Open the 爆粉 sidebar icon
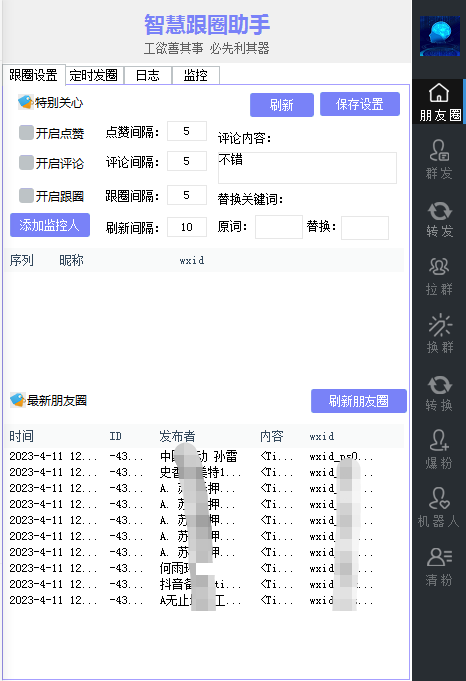466x681 pixels. (439, 450)
